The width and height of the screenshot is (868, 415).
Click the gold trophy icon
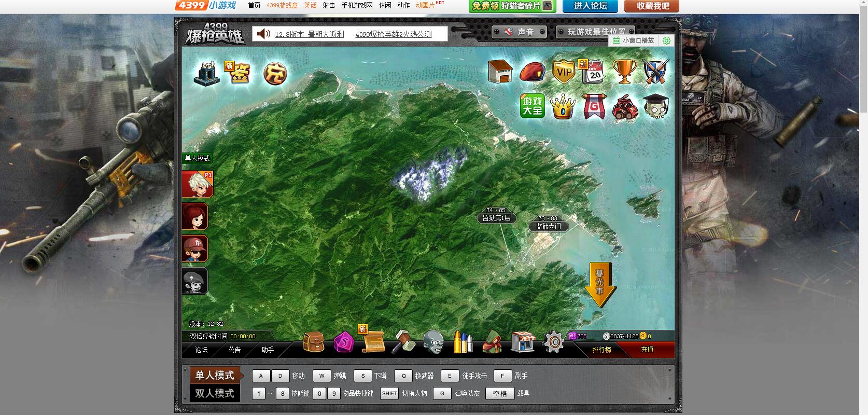click(x=625, y=71)
